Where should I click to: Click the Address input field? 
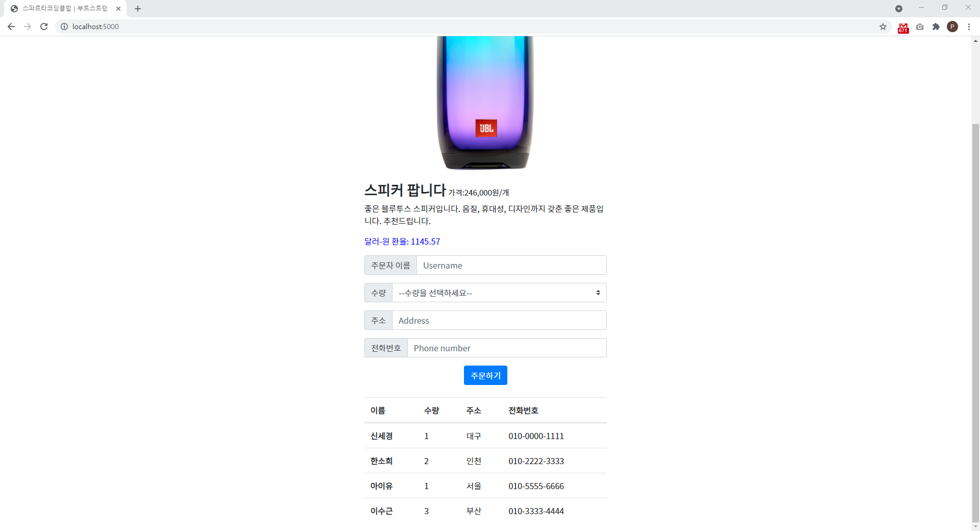pyautogui.click(x=499, y=320)
